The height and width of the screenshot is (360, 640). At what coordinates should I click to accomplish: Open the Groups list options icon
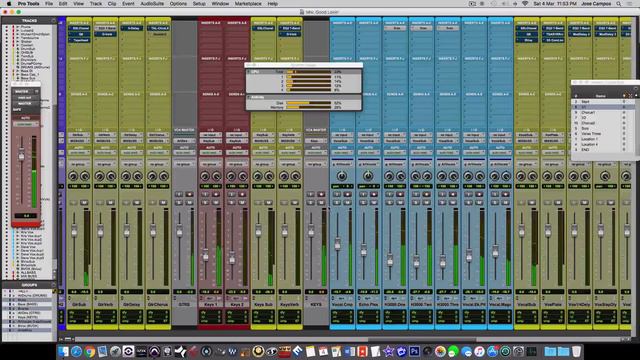coord(53,284)
